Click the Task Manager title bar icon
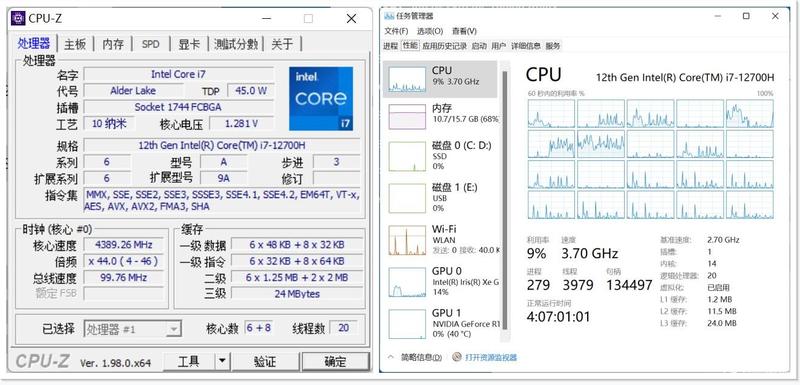Viewport: 800px width, 385px height. click(388, 16)
